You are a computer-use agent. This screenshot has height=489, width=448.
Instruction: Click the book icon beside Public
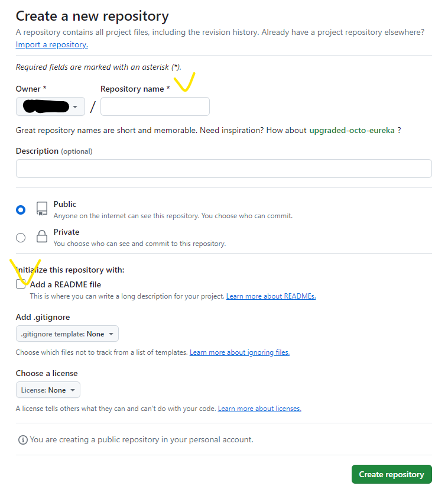pyautogui.click(x=41, y=208)
